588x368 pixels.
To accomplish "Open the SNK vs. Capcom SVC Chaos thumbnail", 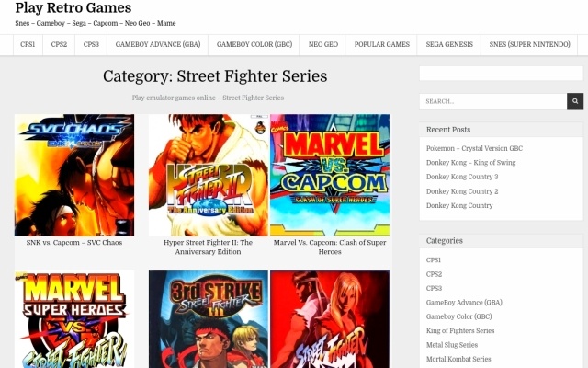I will 74,175.
